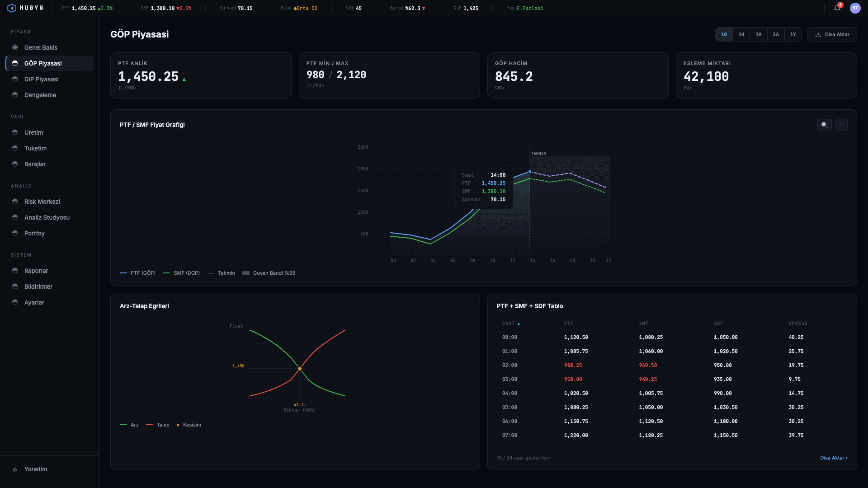Open the Bildirimler menu item
The height and width of the screenshot is (488, 868).
(x=50, y=286)
